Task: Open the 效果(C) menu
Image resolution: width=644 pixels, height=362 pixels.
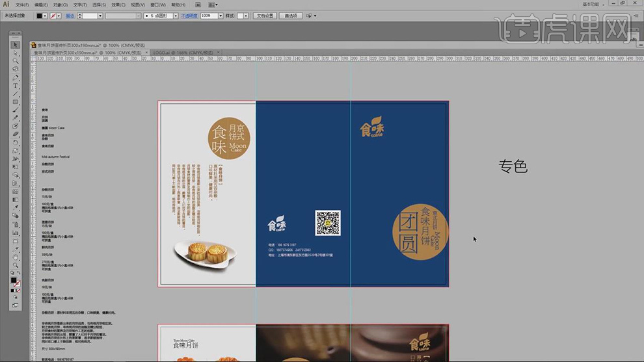Action: click(118, 5)
